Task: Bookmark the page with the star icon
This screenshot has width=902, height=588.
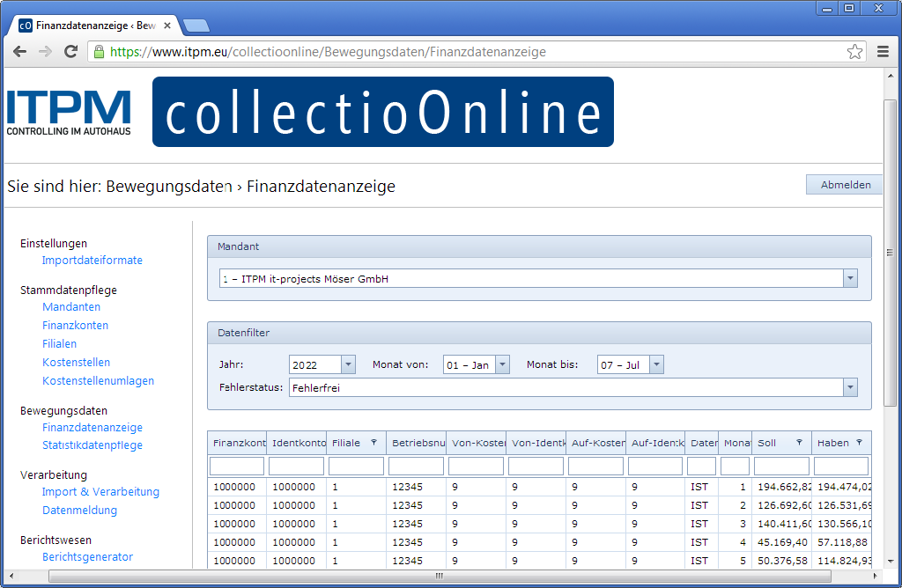Action: pyautogui.click(x=854, y=52)
